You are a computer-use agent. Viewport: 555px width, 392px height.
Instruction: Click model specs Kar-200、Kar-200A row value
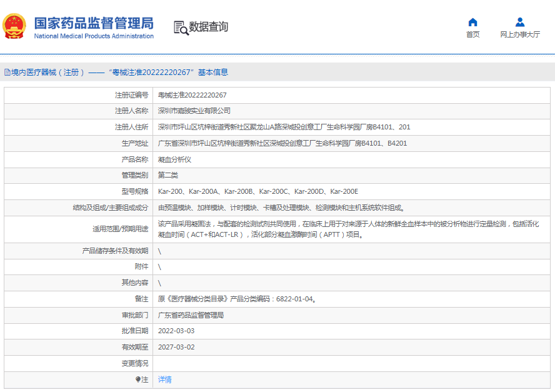[x=258, y=191]
